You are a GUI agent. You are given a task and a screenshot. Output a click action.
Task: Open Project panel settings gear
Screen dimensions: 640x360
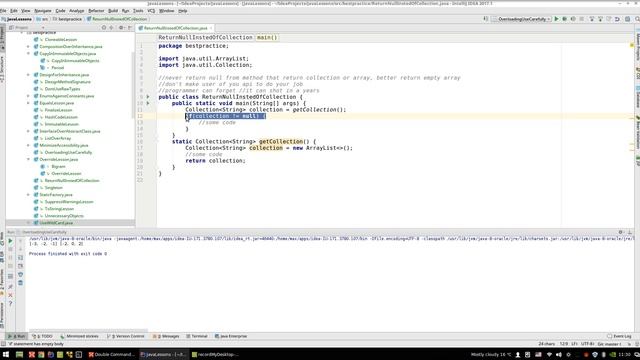tap(121, 28)
